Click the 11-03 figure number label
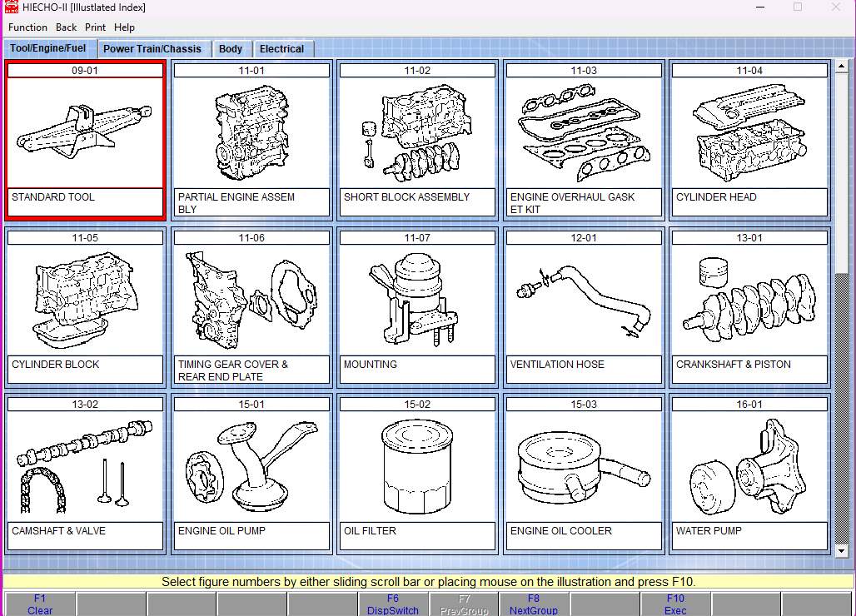This screenshot has height=616, width=856. tap(585, 71)
